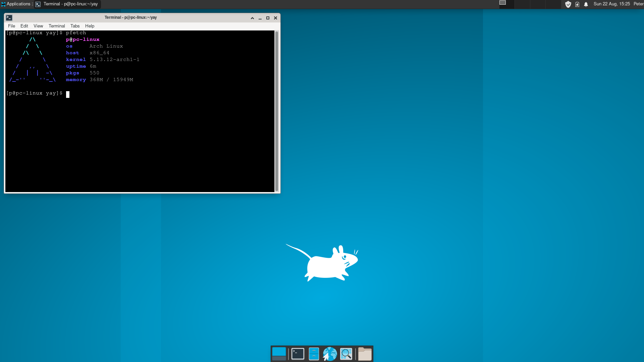Open the Help menu in Terminal
Image resolution: width=644 pixels, height=362 pixels.
pyautogui.click(x=90, y=26)
